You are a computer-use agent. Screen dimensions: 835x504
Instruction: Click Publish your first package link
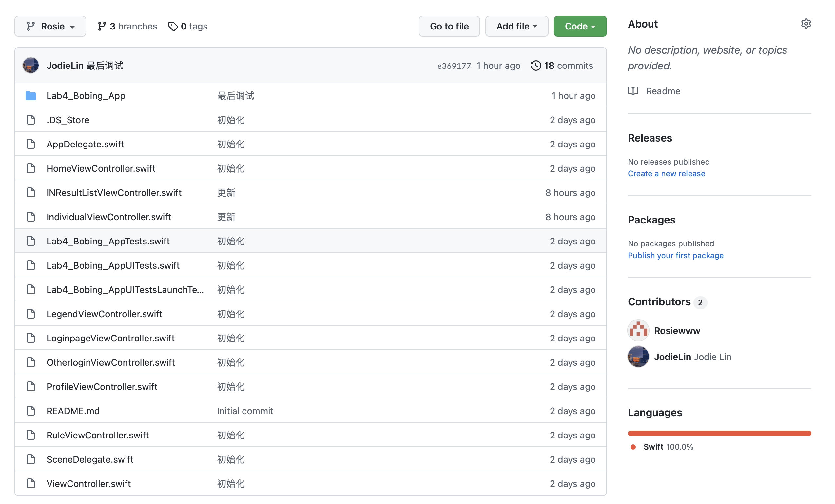point(675,255)
